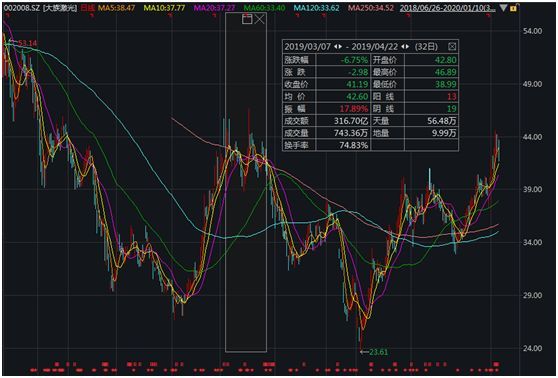Click the 53.14 high price marker
This screenshot has height=378, width=558.
pyautogui.click(x=27, y=43)
